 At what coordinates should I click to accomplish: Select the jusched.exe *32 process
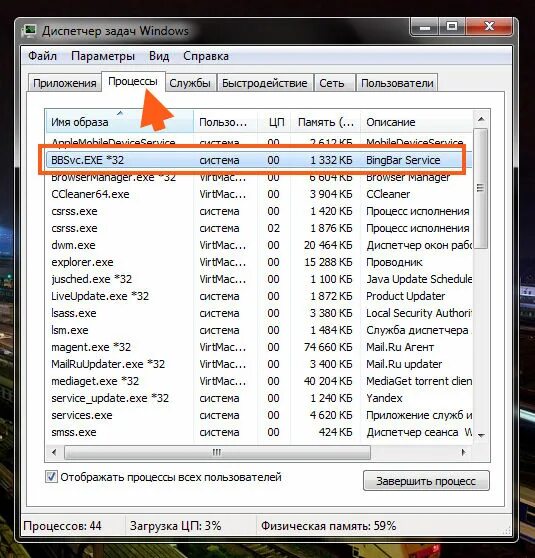tap(259, 279)
